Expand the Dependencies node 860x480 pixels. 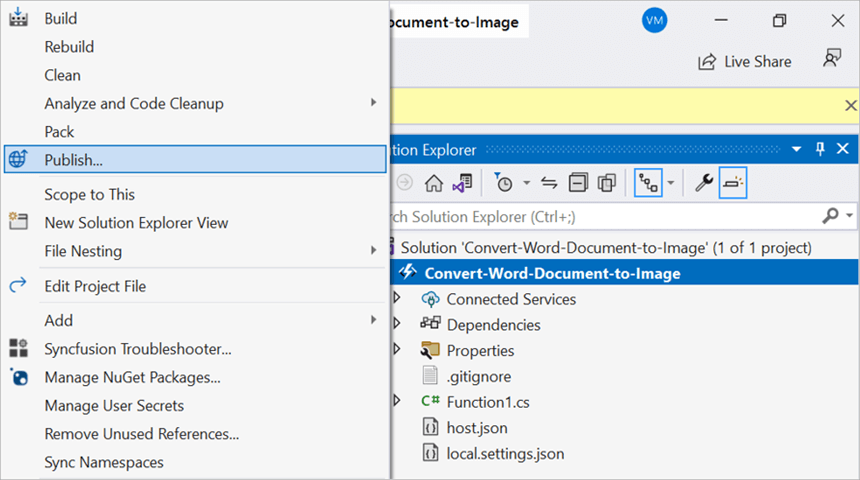pos(397,324)
